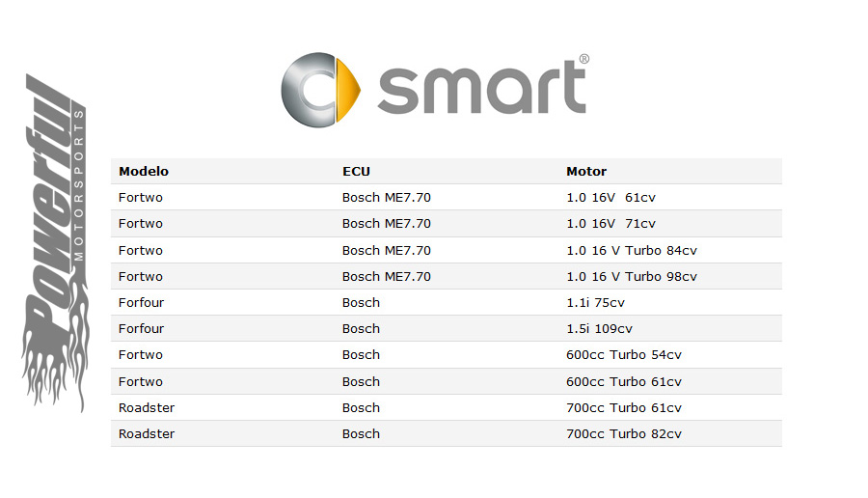The image size is (868, 498).
Task: Click the Fortwo 1.0 16V 61cv row
Action: [x=447, y=197]
